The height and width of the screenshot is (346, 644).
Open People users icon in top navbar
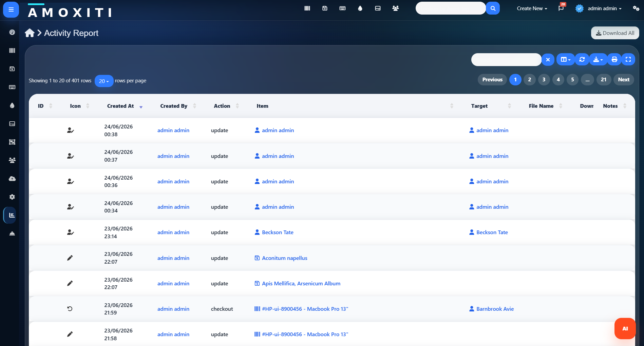click(x=395, y=8)
